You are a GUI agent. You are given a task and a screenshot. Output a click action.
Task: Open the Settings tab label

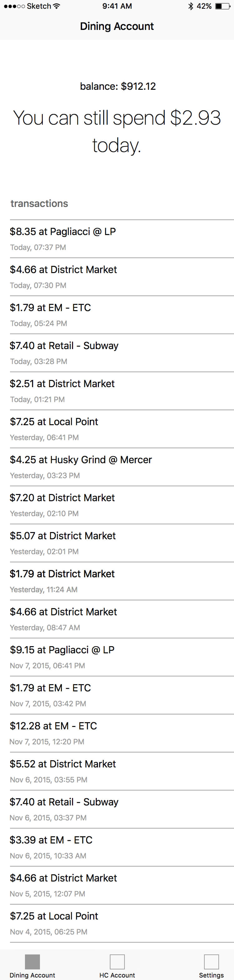[211, 975]
